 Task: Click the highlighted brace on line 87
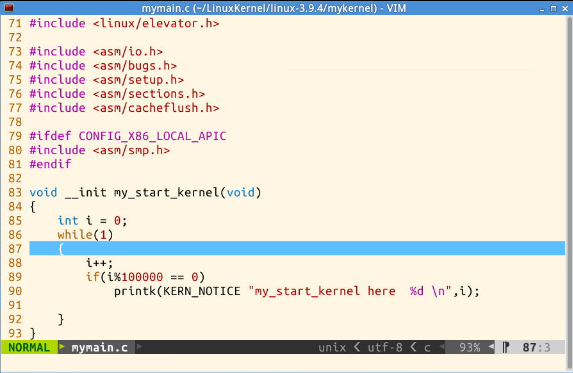point(61,249)
